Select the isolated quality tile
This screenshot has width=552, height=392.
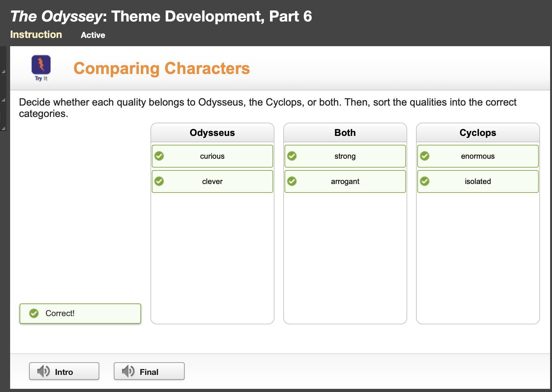[478, 181]
